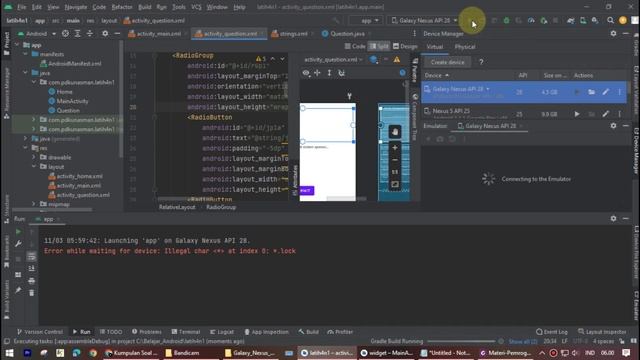The width and height of the screenshot is (640, 360).
Task: Select the pan hand tool in preview
Action: (394, 132)
